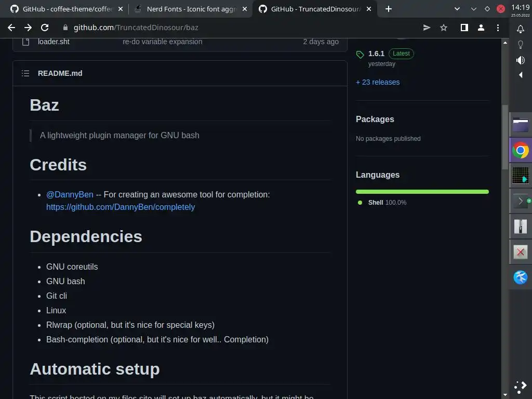Click the Latest release badge

[x=401, y=54]
